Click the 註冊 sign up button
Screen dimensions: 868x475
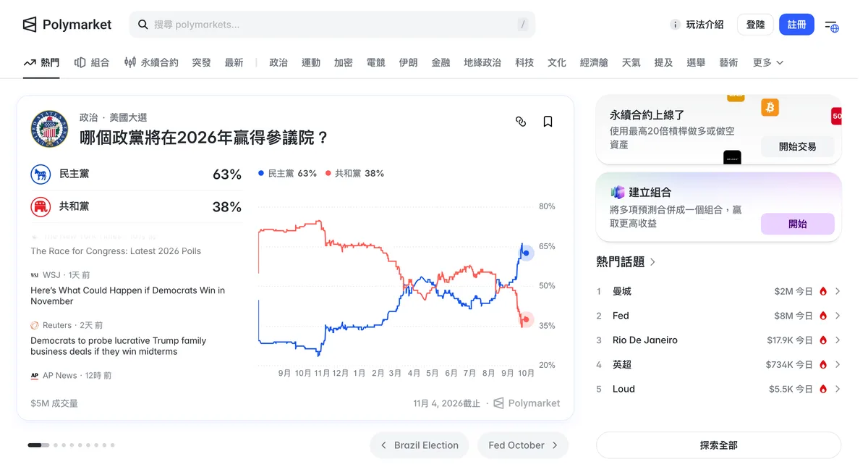(796, 25)
